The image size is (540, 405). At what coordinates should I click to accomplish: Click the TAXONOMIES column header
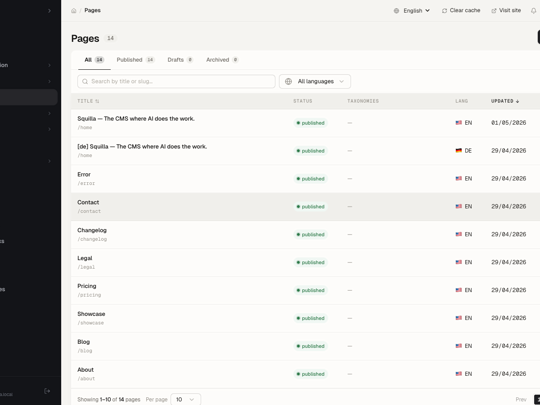click(363, 101)
